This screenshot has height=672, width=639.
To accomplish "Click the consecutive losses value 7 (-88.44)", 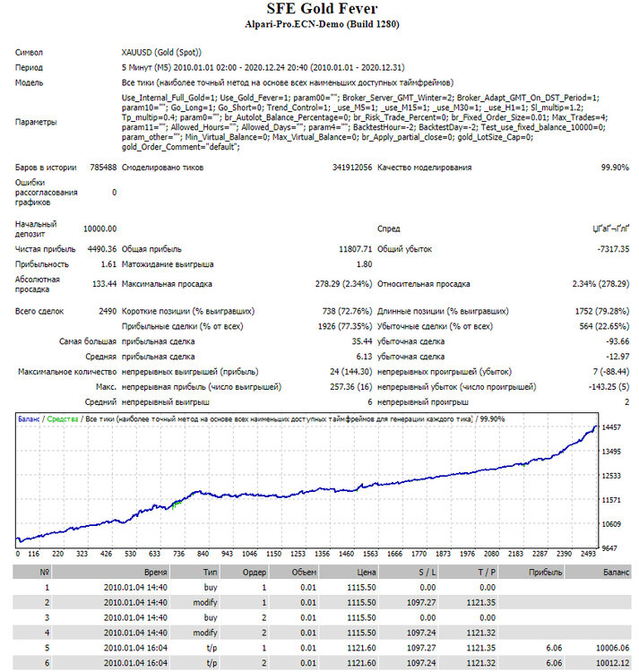I will [611, 372].
